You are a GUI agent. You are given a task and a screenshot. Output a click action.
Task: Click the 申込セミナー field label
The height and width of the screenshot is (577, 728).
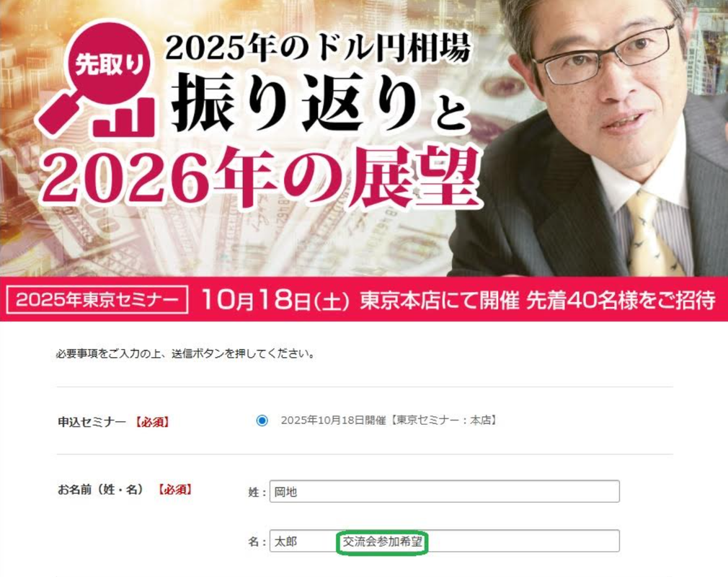click(92, 422)
